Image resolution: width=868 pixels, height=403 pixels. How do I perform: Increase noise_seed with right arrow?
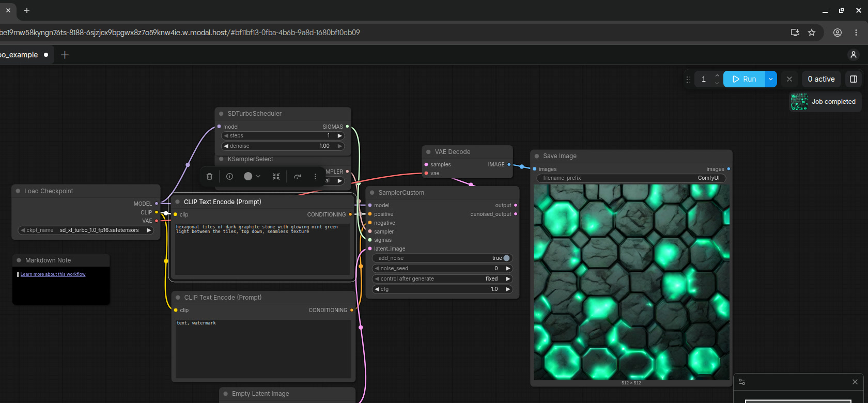coord(508,269)
